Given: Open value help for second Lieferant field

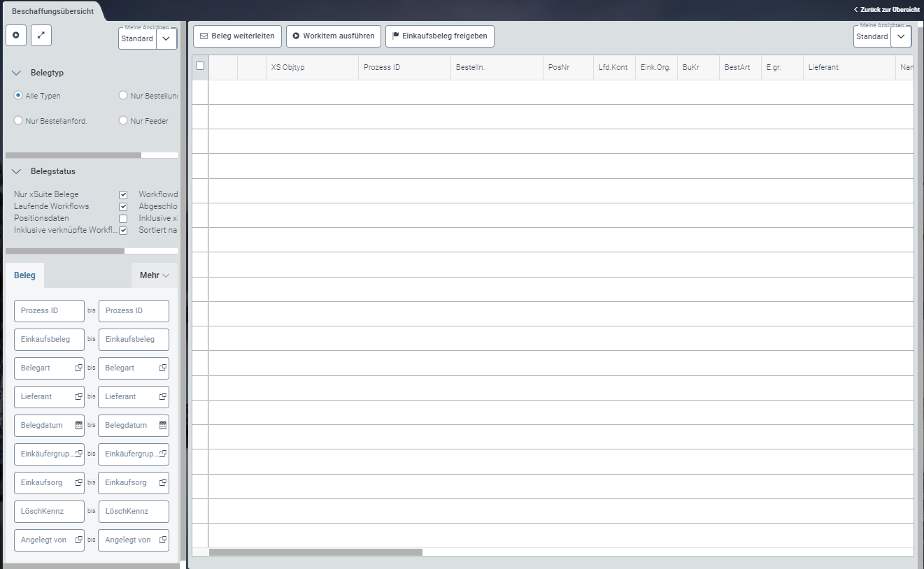Looking at the screenshot, I should [x=163, y=396].
